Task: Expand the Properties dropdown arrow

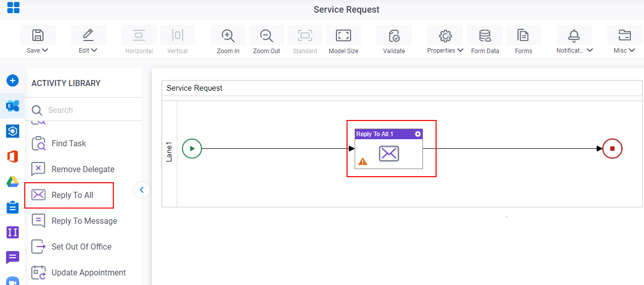Action: pos(460,50)
